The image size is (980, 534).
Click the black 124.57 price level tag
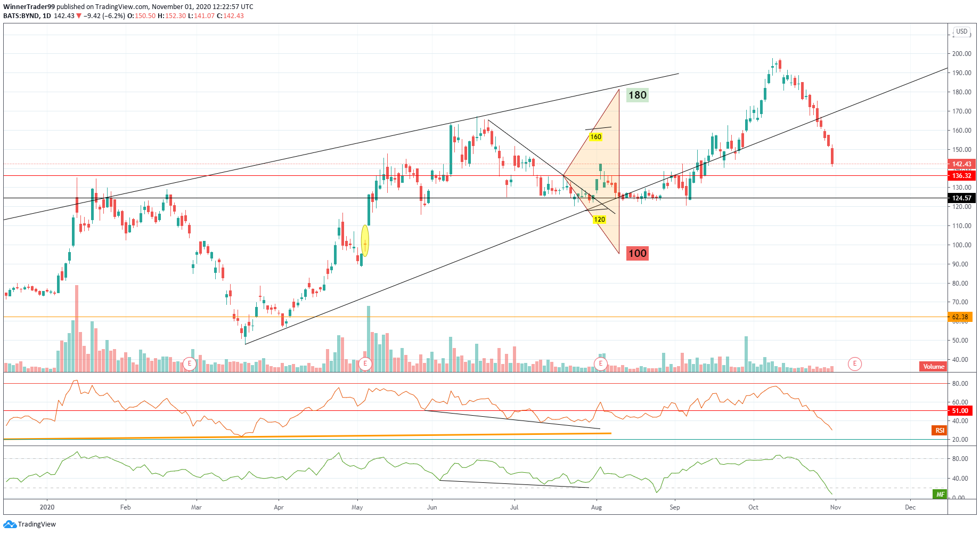click(x=961, y=198)
